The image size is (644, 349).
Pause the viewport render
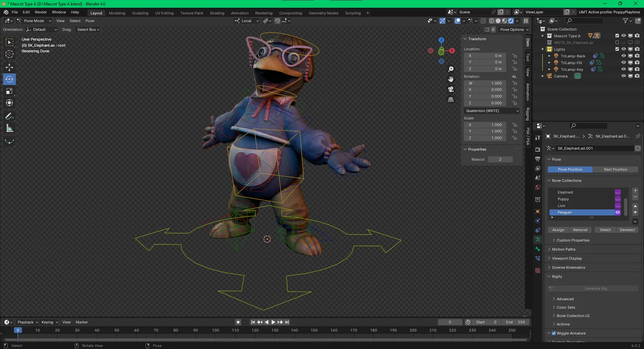click(x=526, y=21)
